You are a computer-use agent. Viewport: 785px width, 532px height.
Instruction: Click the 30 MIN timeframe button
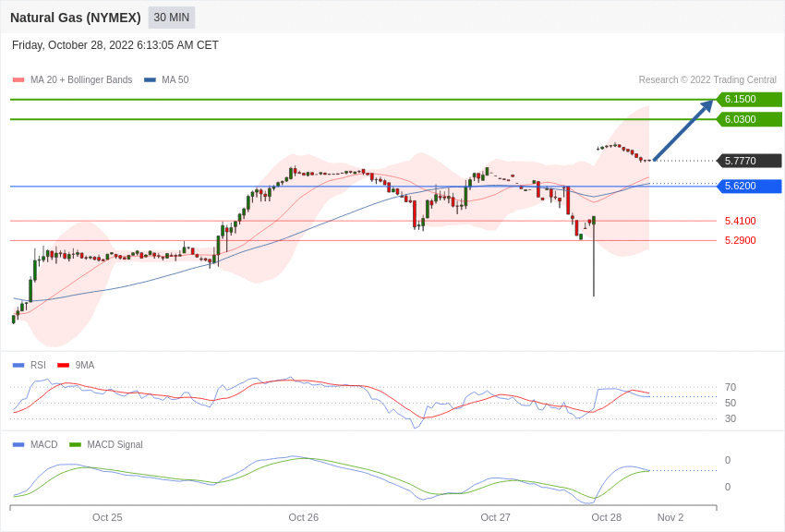(x=172, y=18)
